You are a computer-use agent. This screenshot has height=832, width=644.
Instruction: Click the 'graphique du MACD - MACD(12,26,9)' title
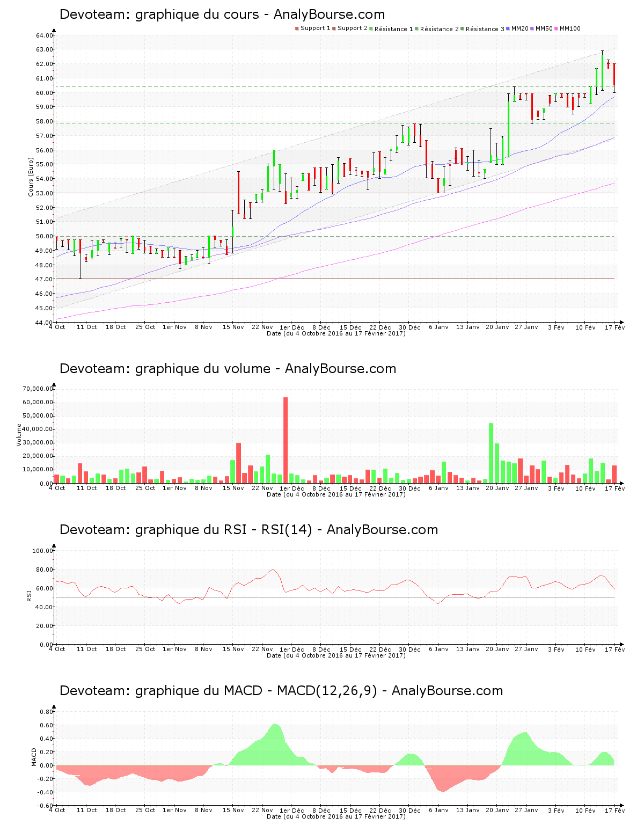pos(257,691)
